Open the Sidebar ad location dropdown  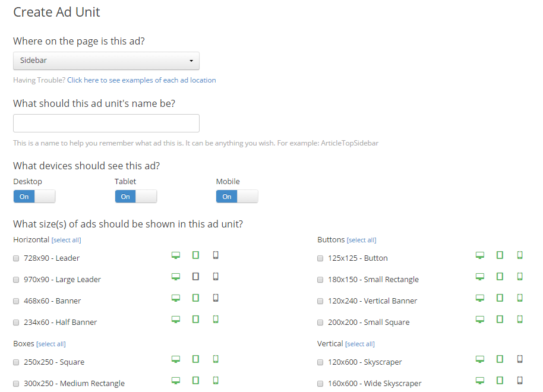(106, 61)
